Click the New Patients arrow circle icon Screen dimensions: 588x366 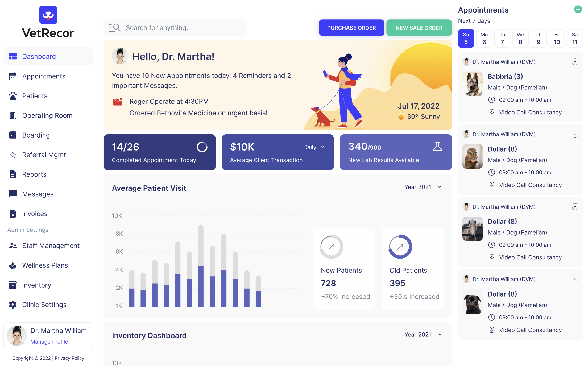pos(332,247)
